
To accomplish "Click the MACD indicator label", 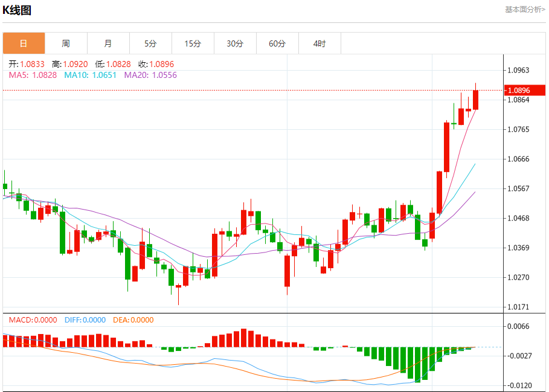I will pyautogui.click(x=33, y=320).
